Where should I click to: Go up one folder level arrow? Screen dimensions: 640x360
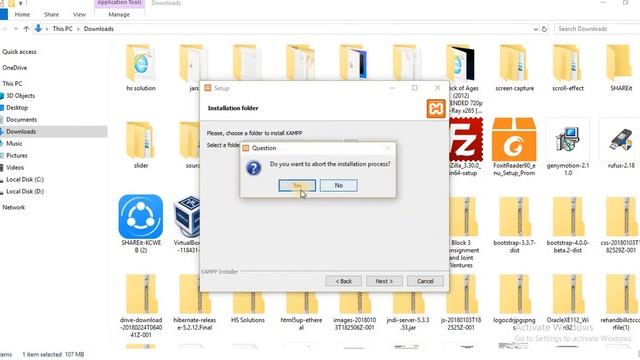click(x=26, y=29)
